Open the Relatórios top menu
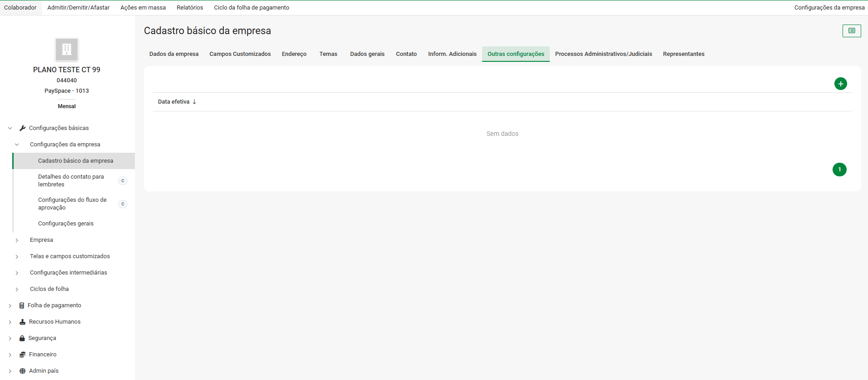Image resolution: width=868 pixels, height=380 pixels. click(190, 8)
